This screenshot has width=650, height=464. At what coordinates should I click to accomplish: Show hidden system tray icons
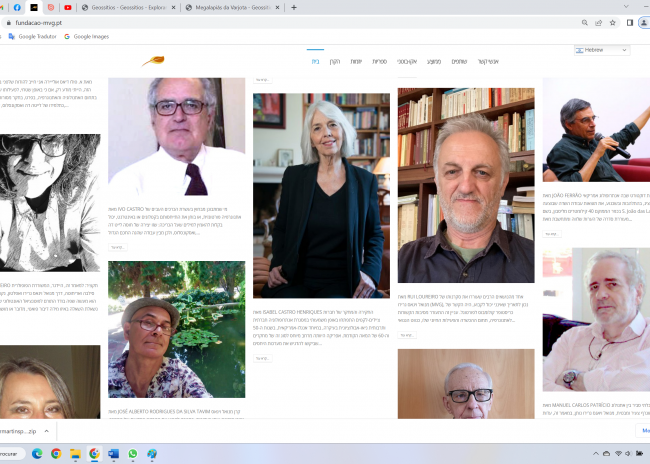[596, 454]
